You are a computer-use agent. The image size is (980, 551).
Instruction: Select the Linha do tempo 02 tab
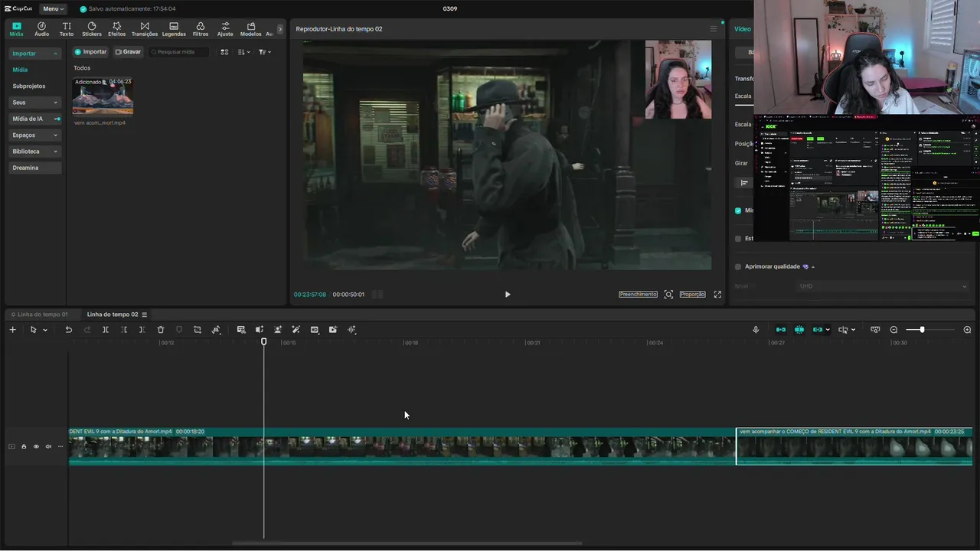tap(113, 315)
